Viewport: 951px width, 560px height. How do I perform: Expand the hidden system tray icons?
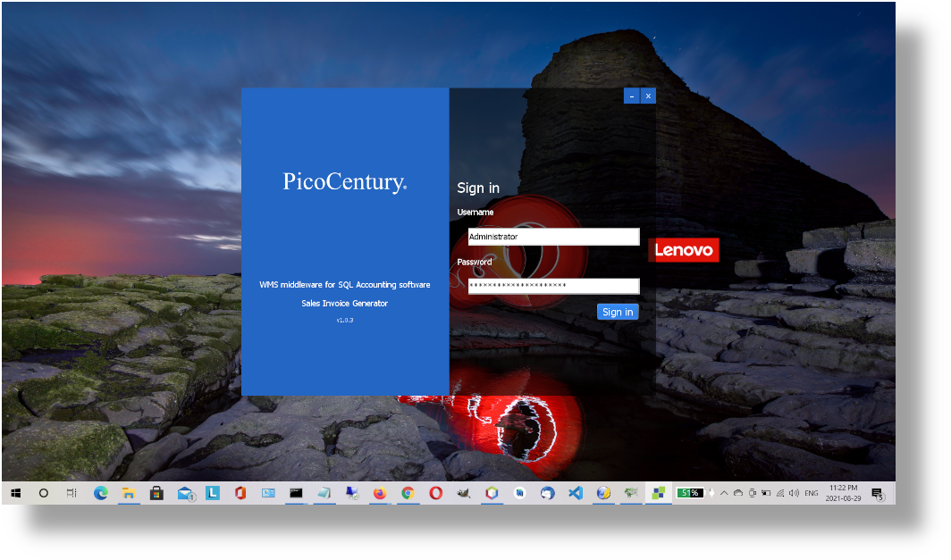click(x=724, y=493)
